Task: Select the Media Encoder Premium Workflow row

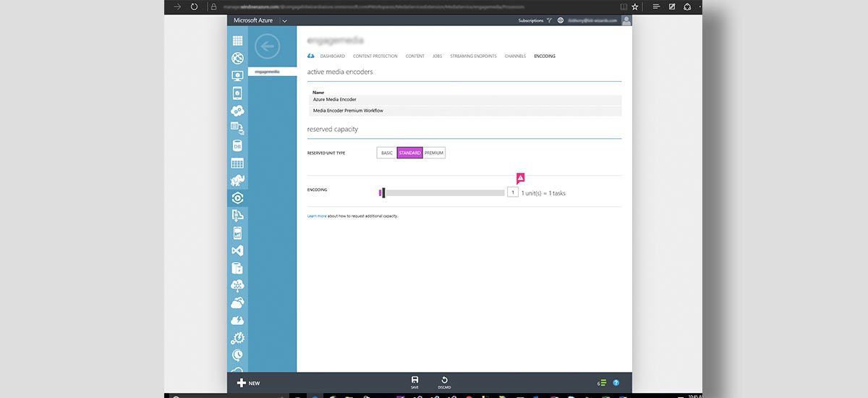Action: click(x=464, y=111)
